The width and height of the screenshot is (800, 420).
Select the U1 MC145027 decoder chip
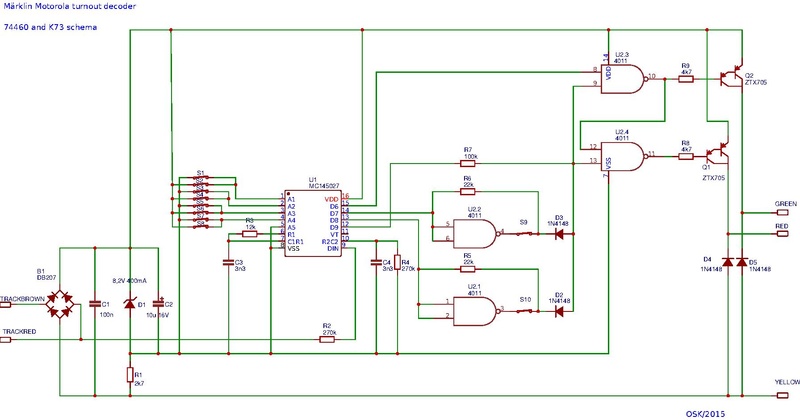pyautogui.click(x=310, y=219)
